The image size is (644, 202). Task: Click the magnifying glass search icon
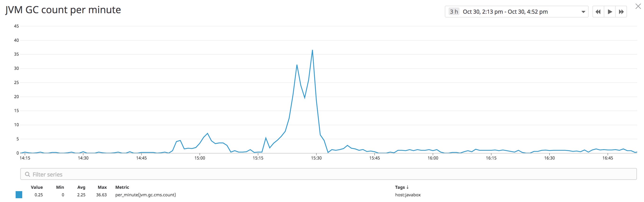[27, 175]
